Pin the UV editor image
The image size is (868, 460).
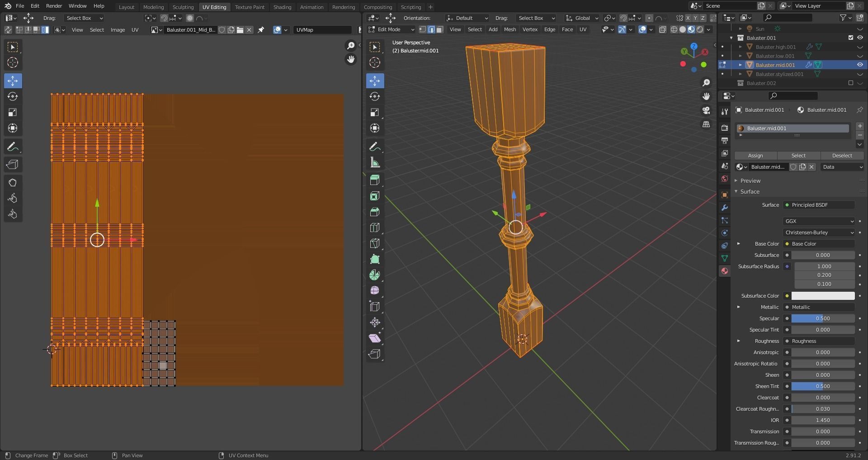261,30
